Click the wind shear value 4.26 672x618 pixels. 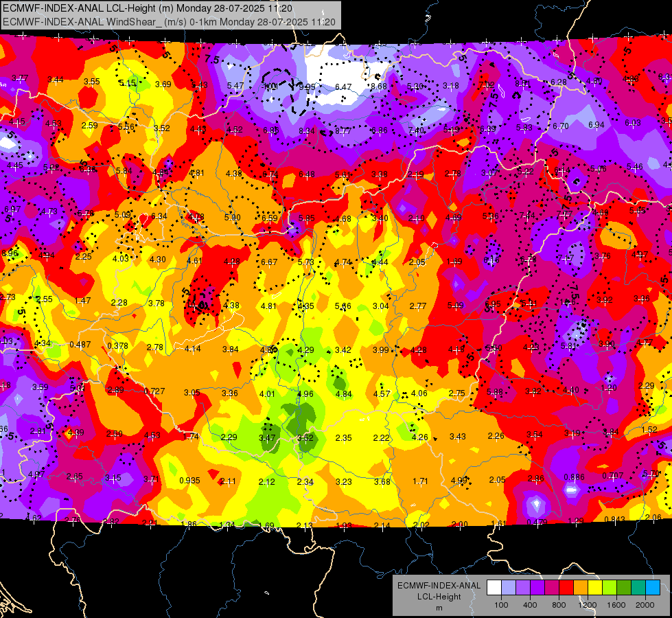coord(419,437)
